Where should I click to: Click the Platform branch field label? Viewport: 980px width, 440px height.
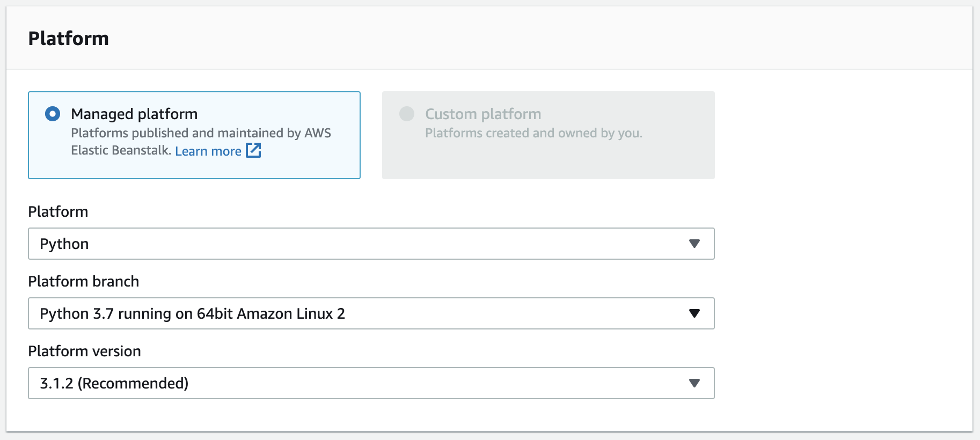coord(83,281)
